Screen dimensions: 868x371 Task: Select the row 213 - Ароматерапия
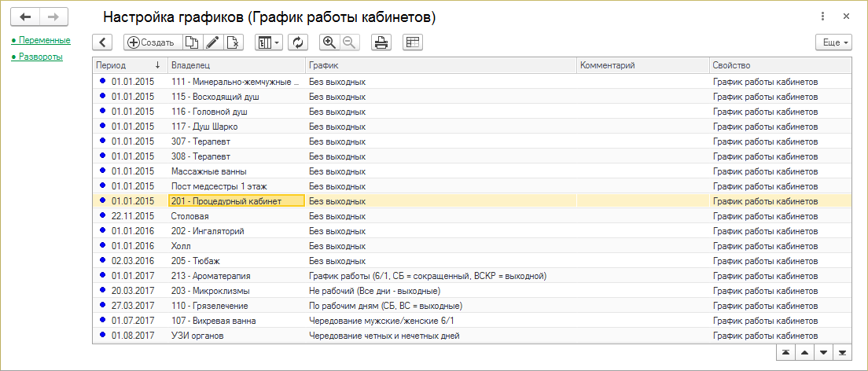pyautogui.click(x=211, y=276)
